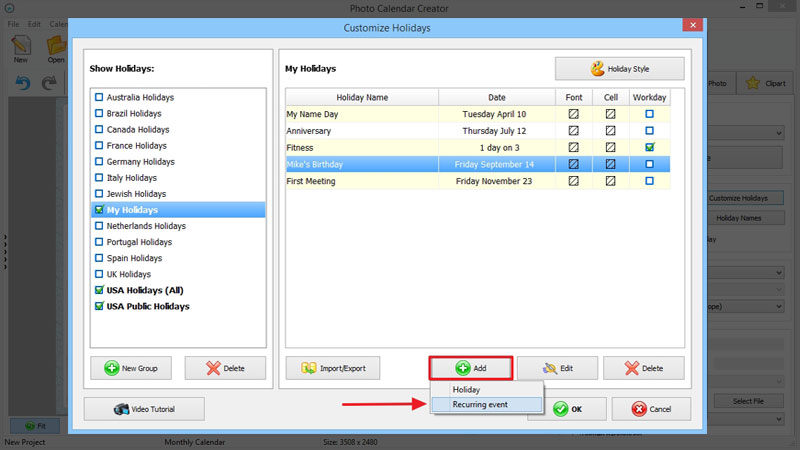Viewport: 800px width, 450px height.
Task: Confirm with the OK button
Action: click(576, 409)
